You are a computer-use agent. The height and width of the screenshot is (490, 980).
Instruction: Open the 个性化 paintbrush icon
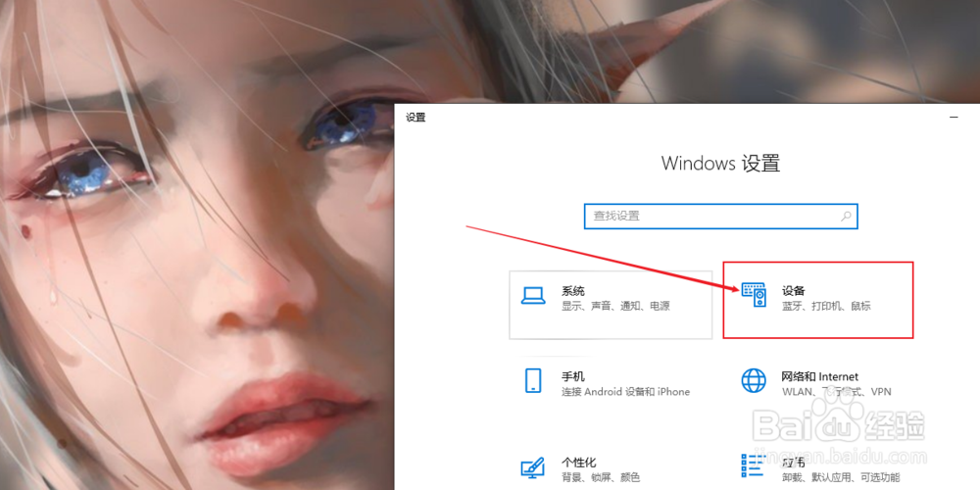click(x=532, y=468)
